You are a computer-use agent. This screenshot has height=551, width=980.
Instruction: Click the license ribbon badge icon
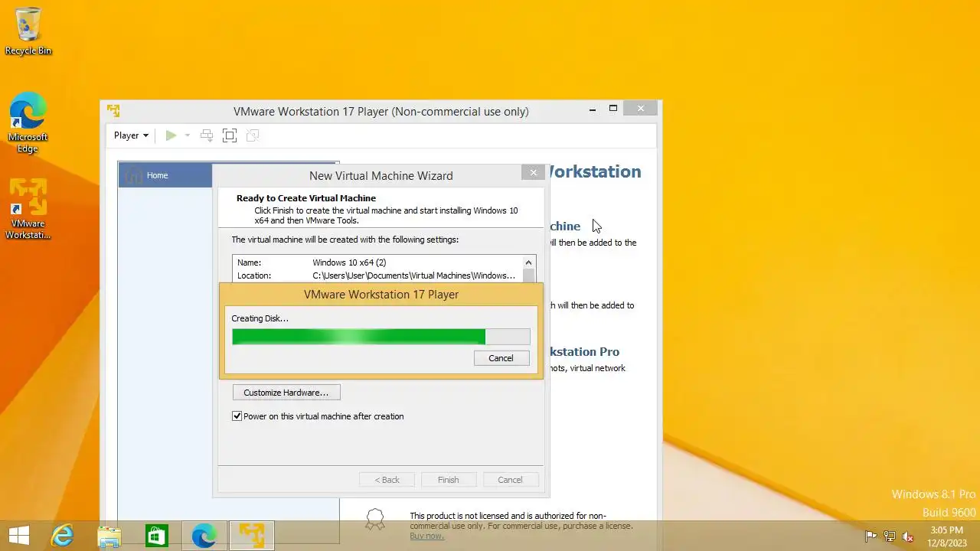coord(375,520)
